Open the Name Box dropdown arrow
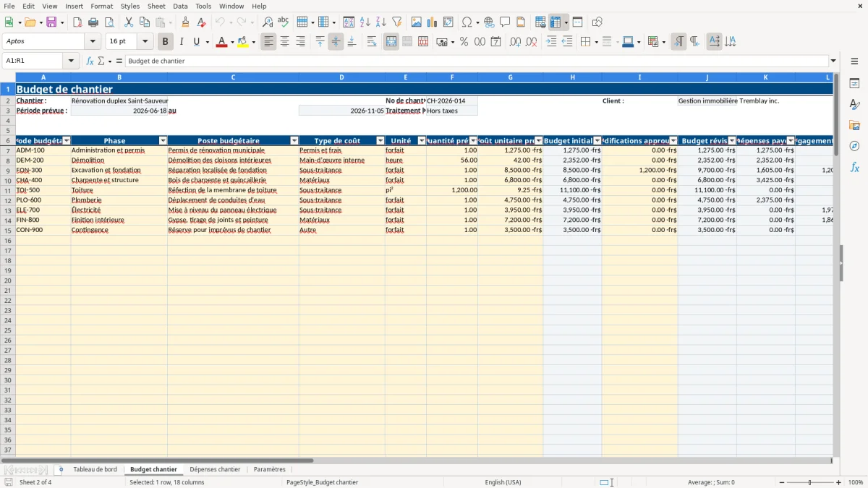 (x=72, y=61)
